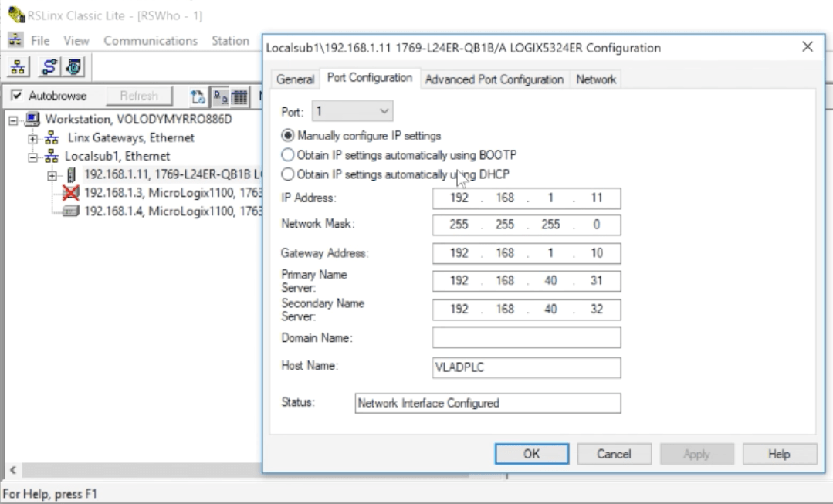The width and height of the screenshot is (833, 504).
Task: Switch to the Network tab
Action: click(596, 79)
